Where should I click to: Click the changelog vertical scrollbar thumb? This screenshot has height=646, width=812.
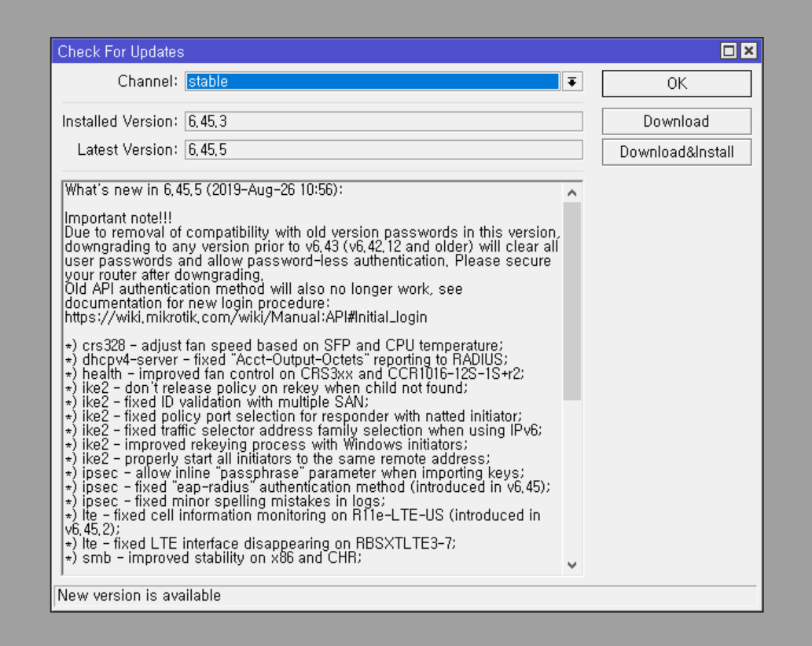pyautogui.click(x=571, y=301)
